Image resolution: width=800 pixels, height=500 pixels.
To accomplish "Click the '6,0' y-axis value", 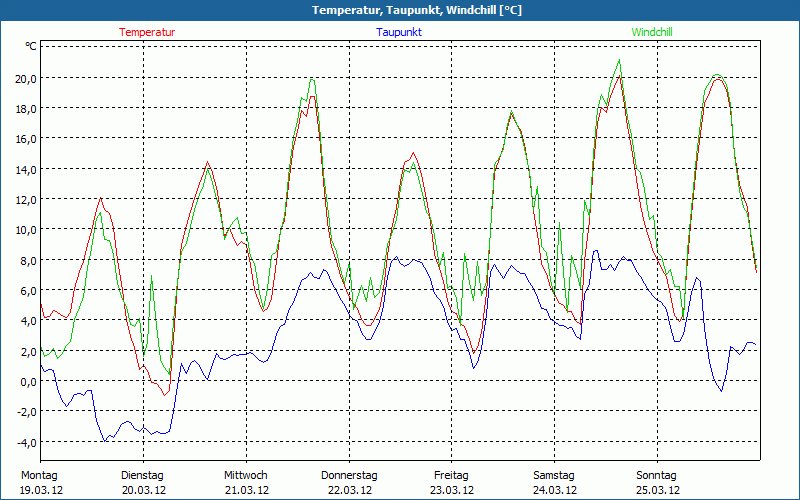I will (x=28, y=290).
